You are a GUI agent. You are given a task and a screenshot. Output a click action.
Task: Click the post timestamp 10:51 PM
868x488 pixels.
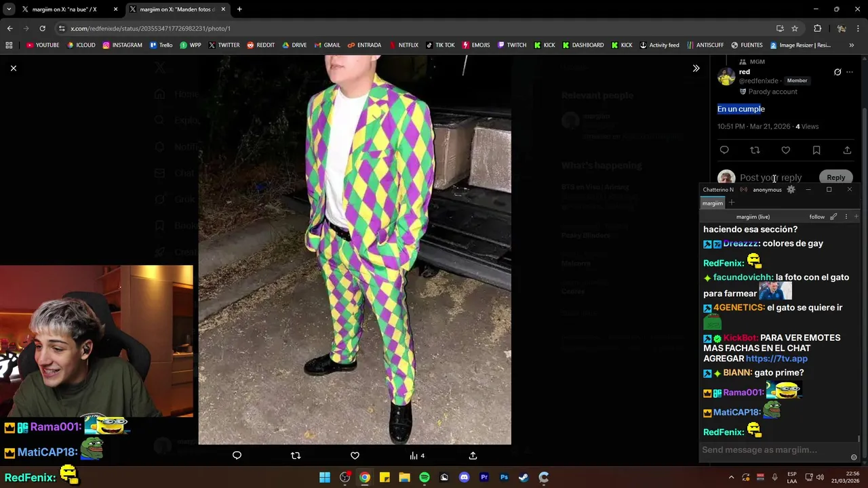pyautogui.click(x=754, y=126)
